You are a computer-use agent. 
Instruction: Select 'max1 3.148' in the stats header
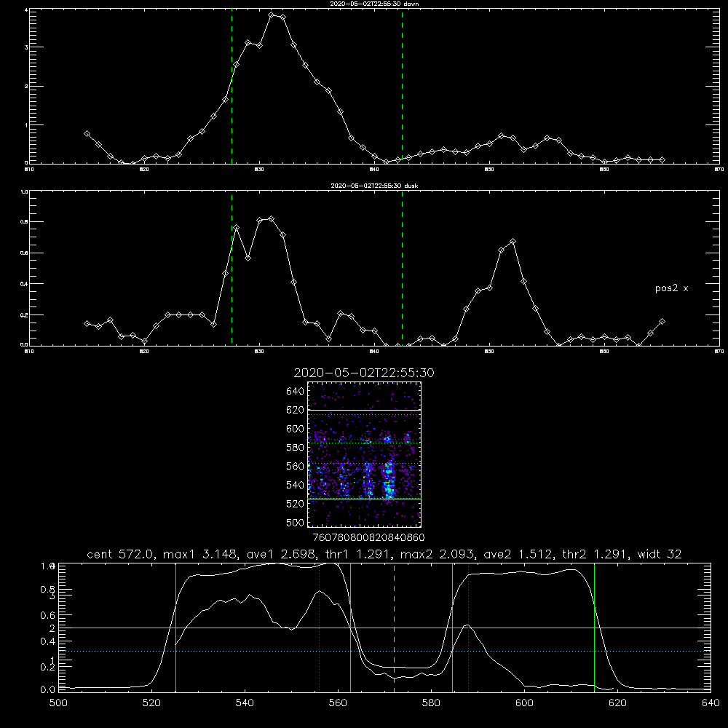(201, 554)
